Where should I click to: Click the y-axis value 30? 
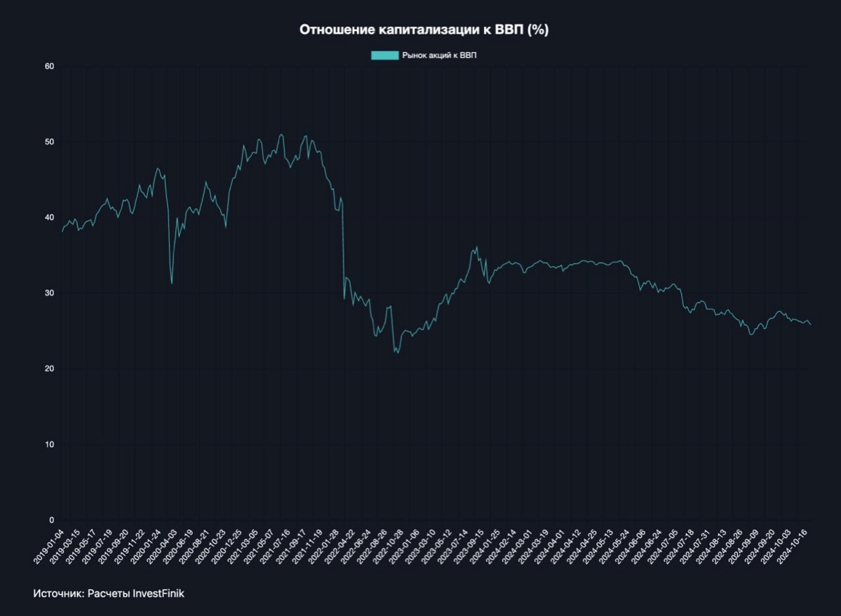(49, 293)
